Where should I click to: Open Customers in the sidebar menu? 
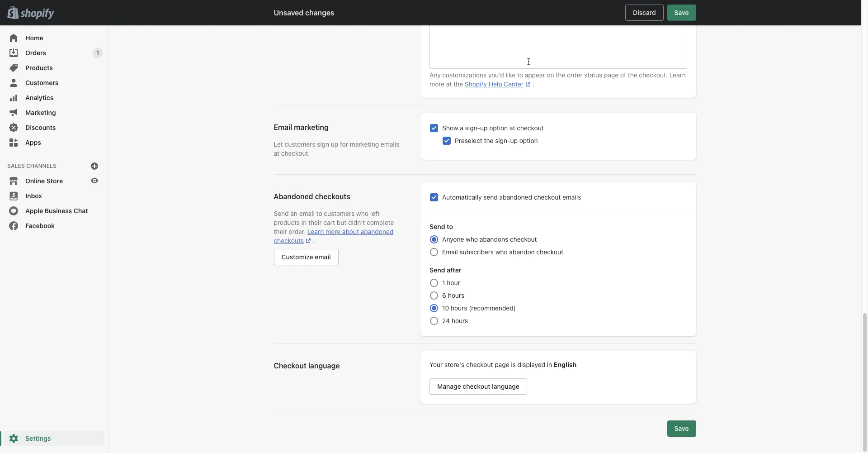tap(42, 83)
